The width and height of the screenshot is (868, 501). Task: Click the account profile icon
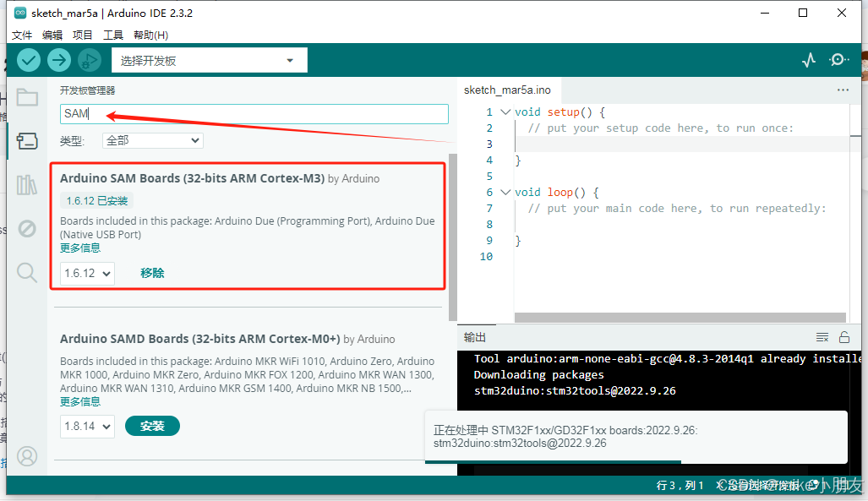[x=27, y=456]
